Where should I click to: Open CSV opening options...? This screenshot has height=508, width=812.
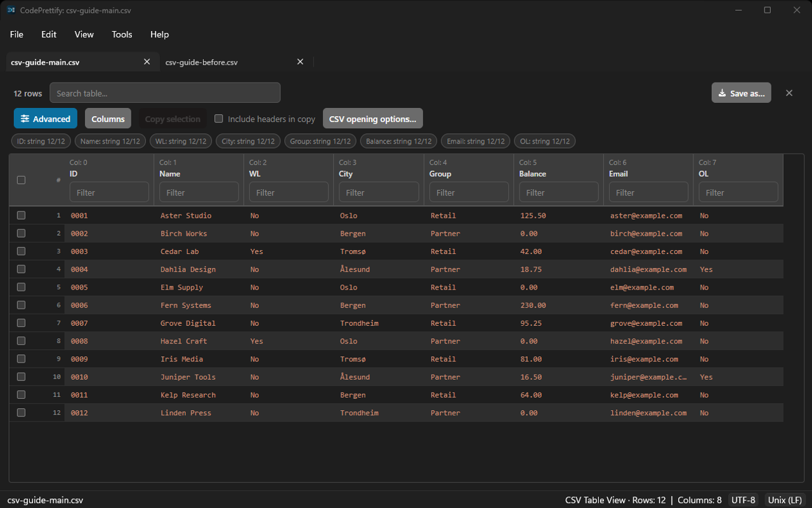click(373, 119)
